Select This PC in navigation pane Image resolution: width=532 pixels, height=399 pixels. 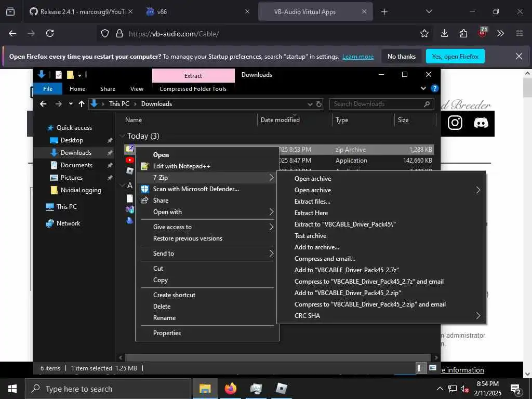point(66,207)
